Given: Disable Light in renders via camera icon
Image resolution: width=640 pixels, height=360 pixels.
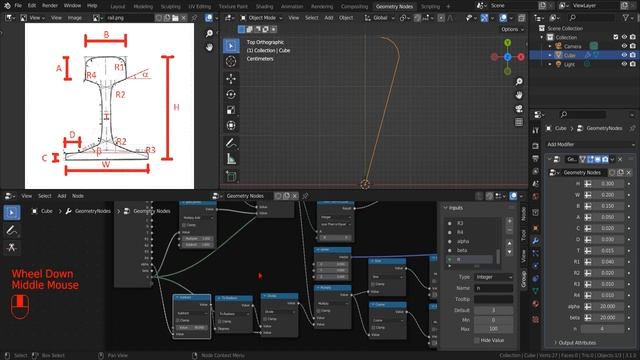Looking at the screenshot, I should click(633, 64).
